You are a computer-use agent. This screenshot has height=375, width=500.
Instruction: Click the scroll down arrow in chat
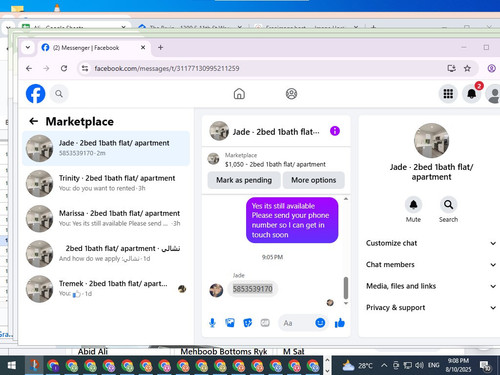(x=346, y=303)
